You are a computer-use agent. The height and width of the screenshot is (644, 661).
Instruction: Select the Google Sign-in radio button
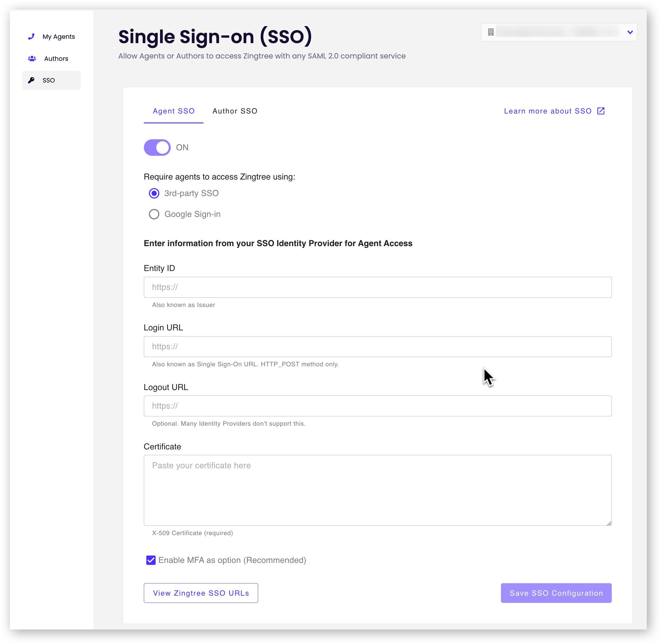tap(154, 214)
